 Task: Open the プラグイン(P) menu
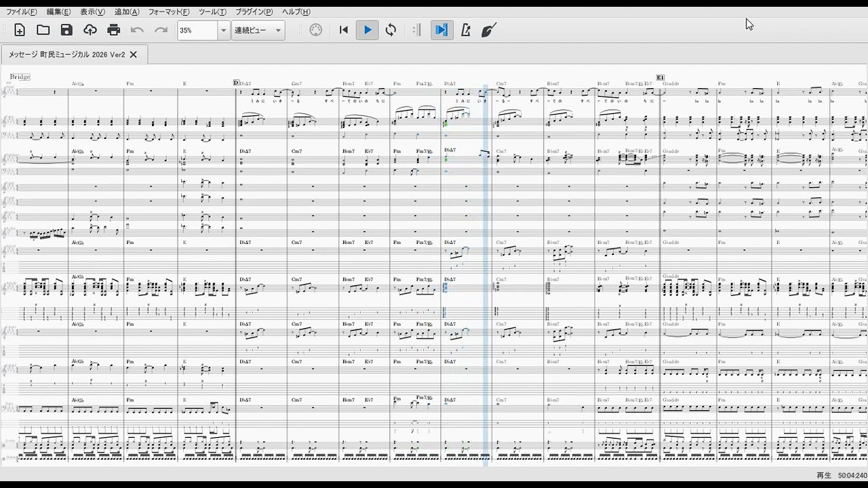254,12
